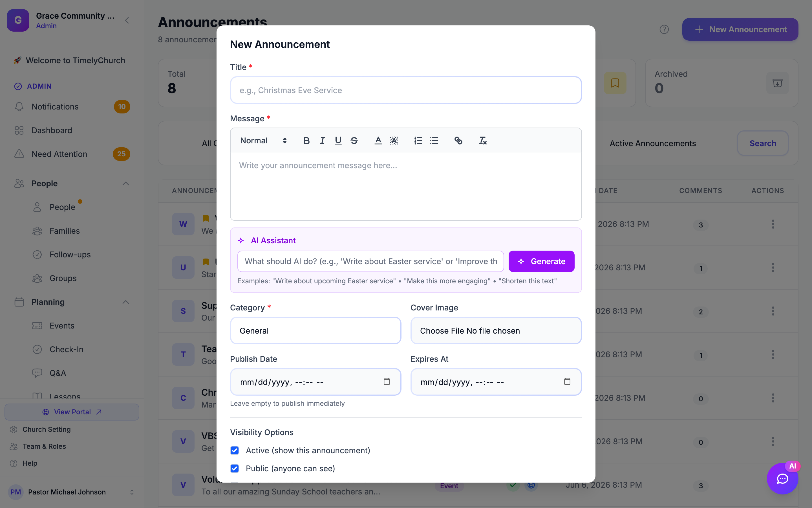Viewport: 812px width, 508px height.
Task: Click into the announcement message area
Action: pos(406,186)
